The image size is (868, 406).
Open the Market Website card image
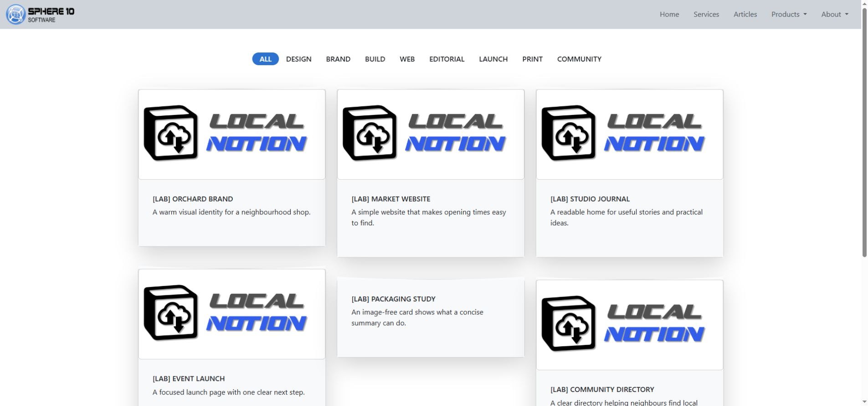(431, 134)
